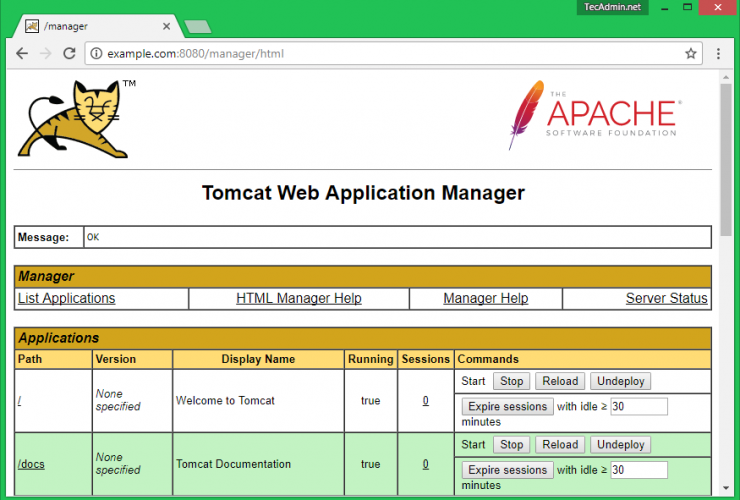Image resolution: width=740 pixels, height=500 pixels.
Task: Go to Server Status page
Action: (666, 298)
